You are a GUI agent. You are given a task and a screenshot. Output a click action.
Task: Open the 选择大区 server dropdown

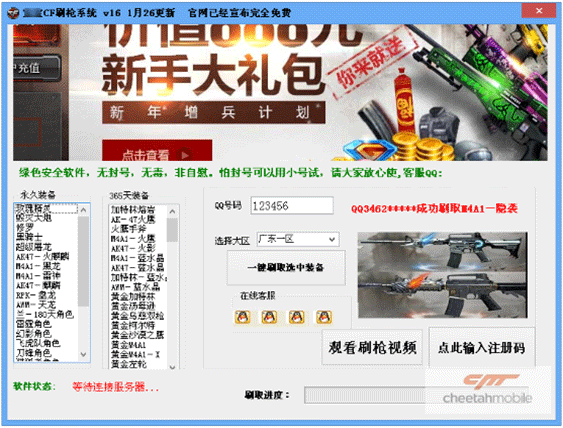[298, 239]
